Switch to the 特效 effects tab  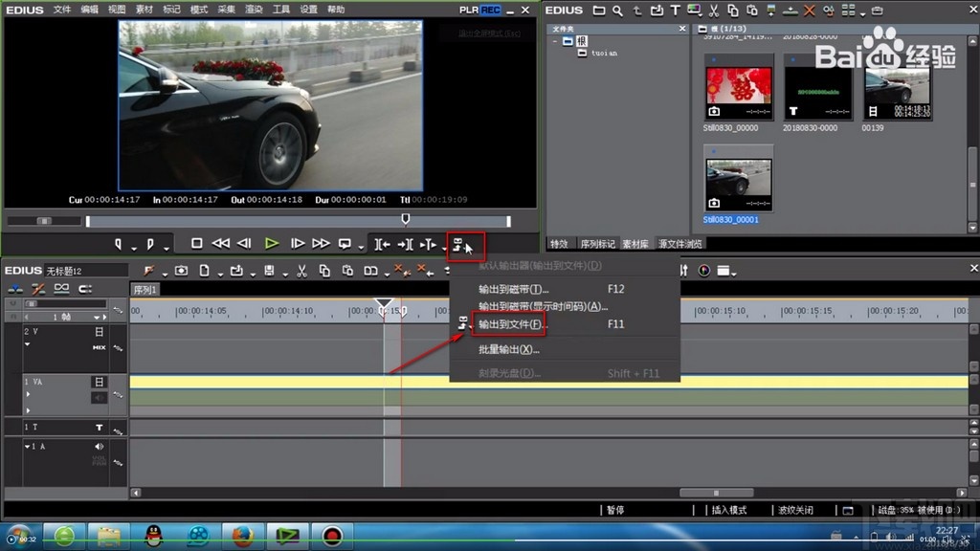559,244
